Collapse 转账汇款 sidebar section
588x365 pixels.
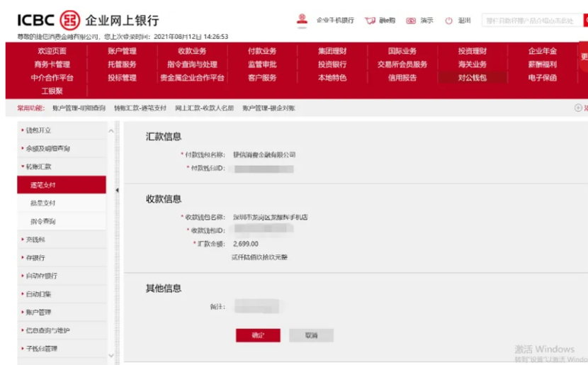pos(62,167)
